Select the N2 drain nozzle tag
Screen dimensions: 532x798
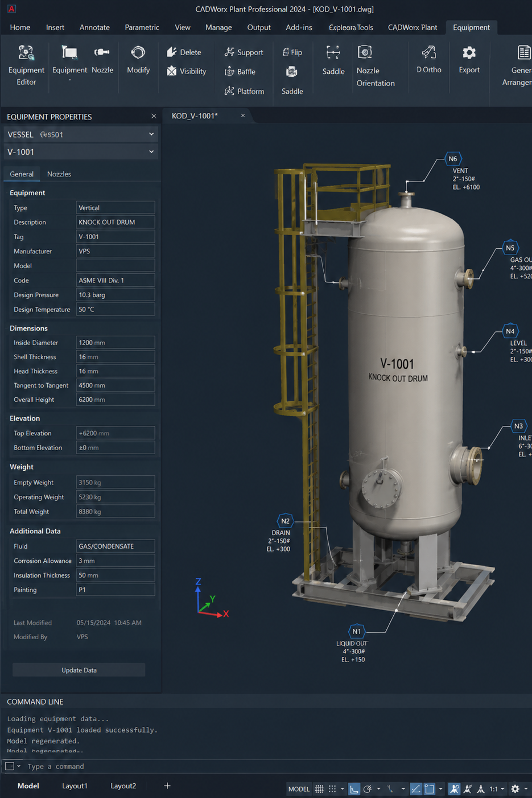pos(285,521)
